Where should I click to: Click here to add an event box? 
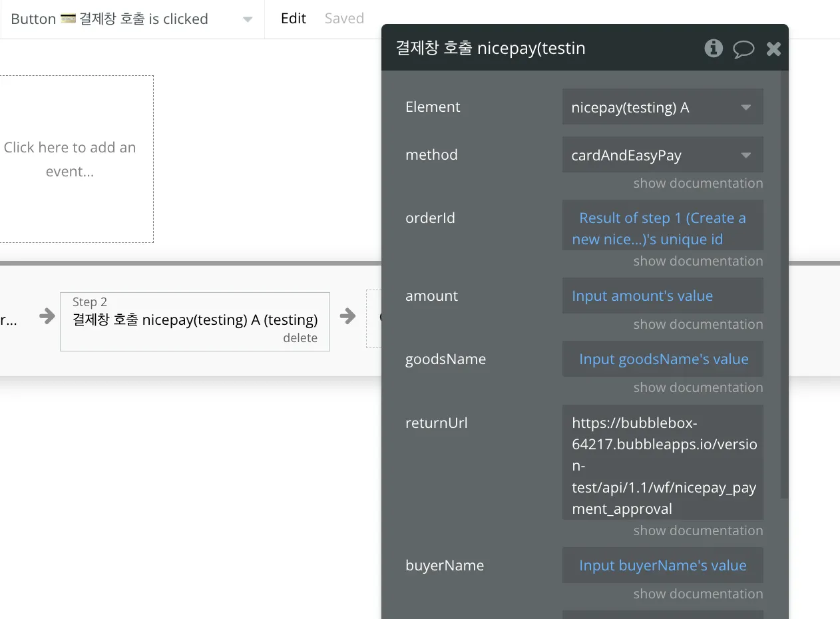click(x=70, y=159)
